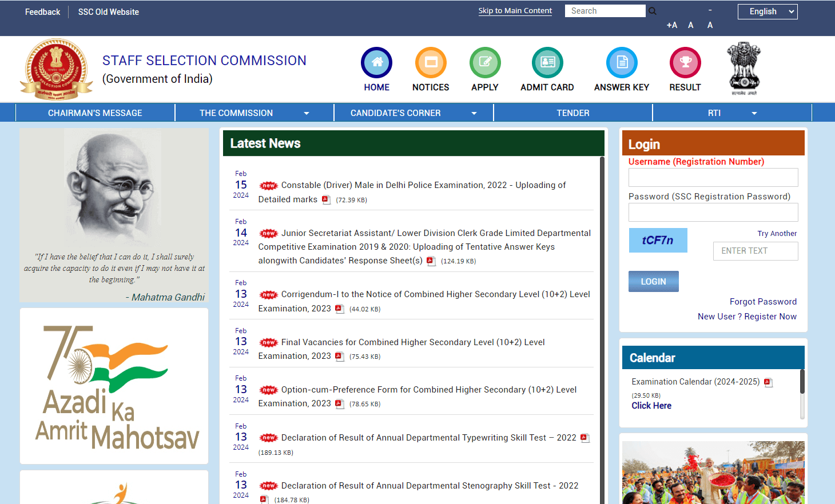This screenshot has height=504, width=835.
Task: Click the Result trophy icon
Action: coord(685,63)
